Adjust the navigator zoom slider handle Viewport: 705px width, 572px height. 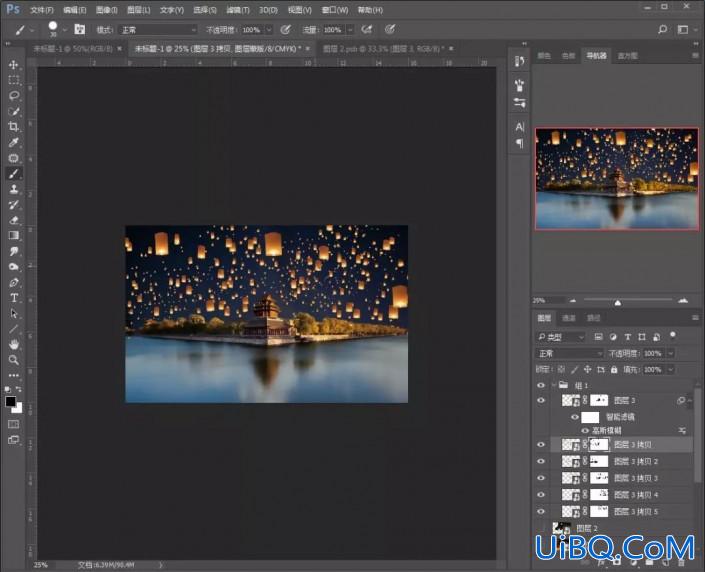(x=618, y=303)
